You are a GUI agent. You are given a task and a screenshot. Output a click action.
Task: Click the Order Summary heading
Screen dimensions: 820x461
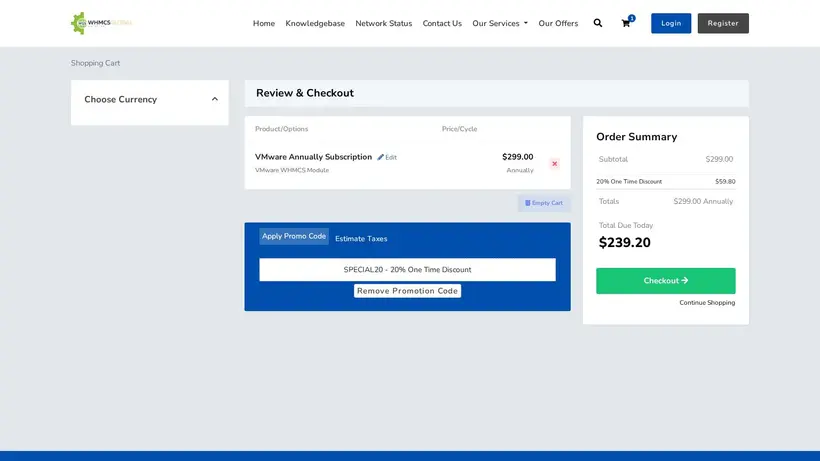636,137
